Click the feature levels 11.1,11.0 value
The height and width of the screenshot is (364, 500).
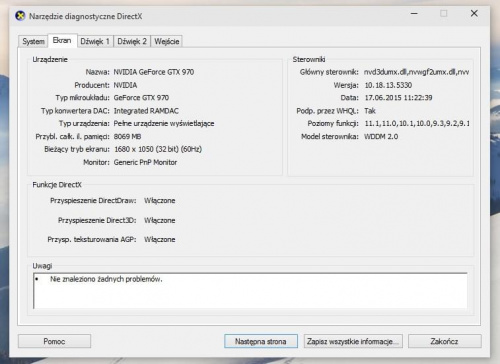417,124
